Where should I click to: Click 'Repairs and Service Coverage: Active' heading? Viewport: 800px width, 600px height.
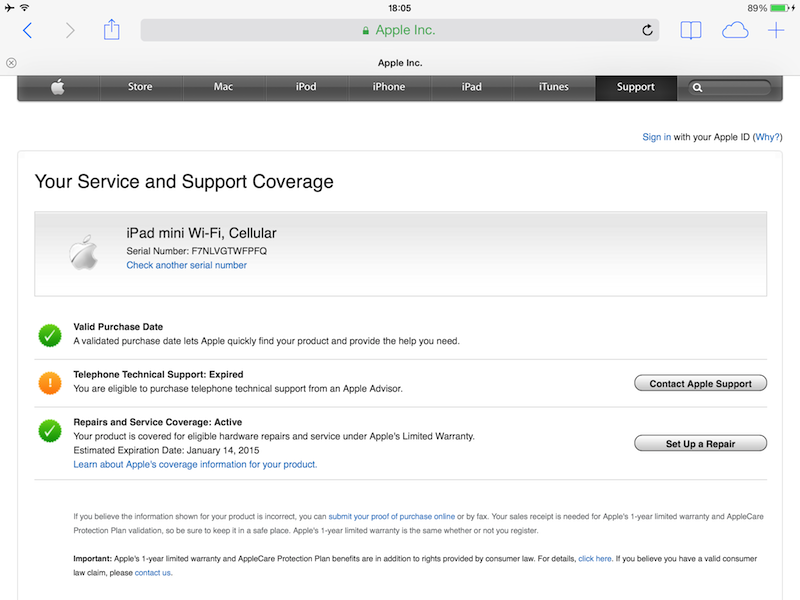point(158,422)
